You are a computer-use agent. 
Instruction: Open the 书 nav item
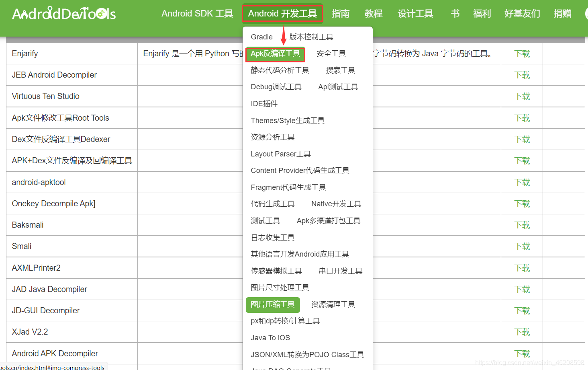(x=455, y=14)
